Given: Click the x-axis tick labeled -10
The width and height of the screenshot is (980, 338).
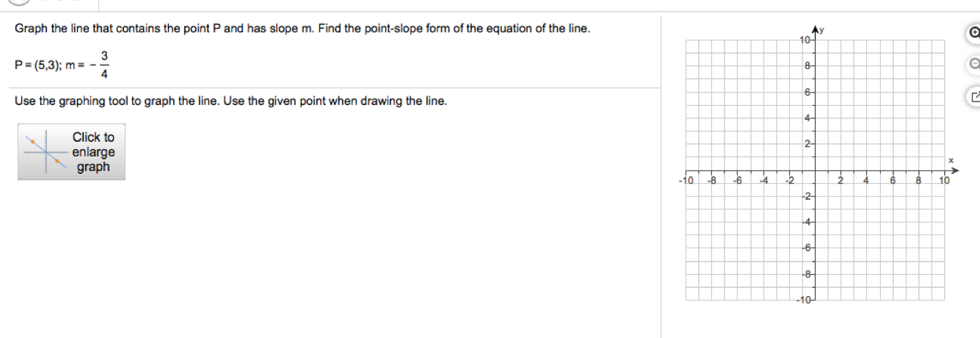Looking at the screenshot, I should [x=684, y=179].
